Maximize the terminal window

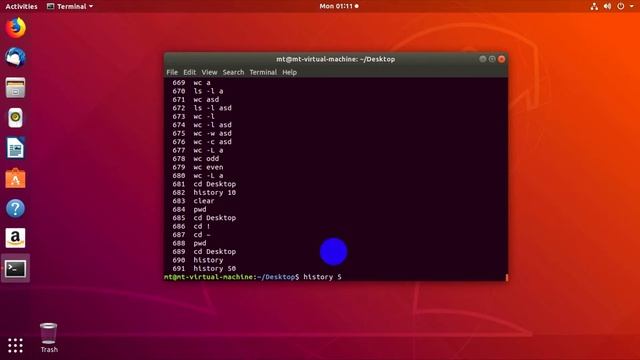pyautogui.click(x=492, y=59)
